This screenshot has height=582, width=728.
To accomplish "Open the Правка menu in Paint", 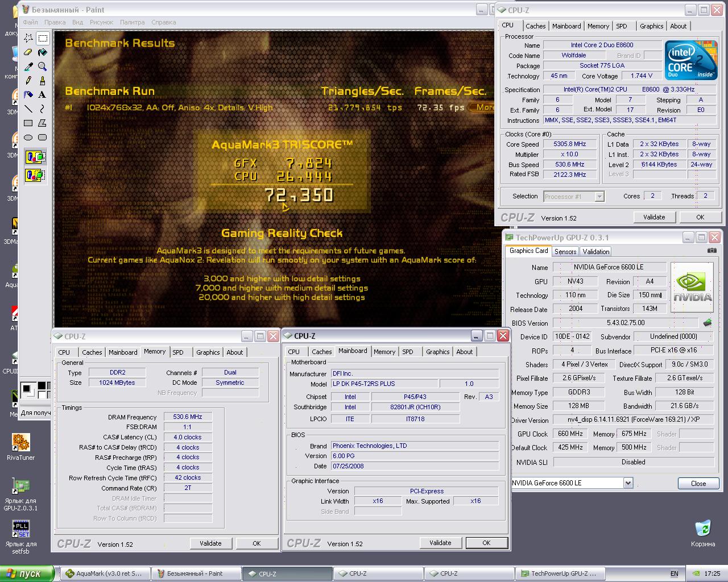I will (x=55, y=22).
